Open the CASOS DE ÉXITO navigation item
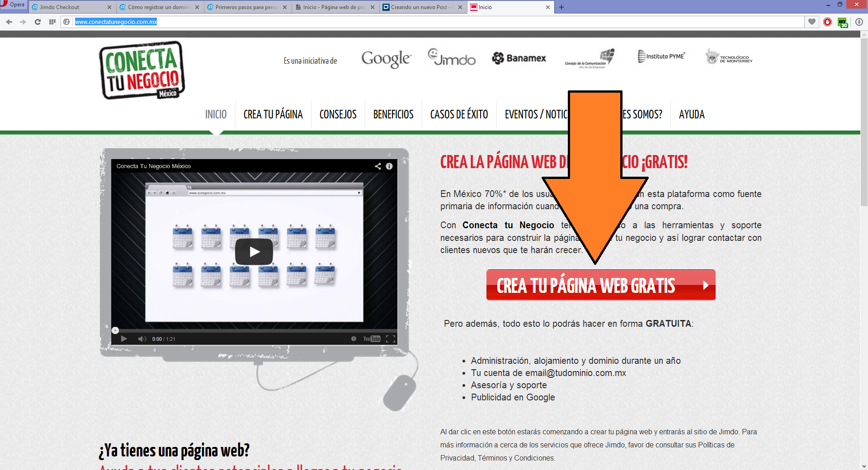 point(459,114)
